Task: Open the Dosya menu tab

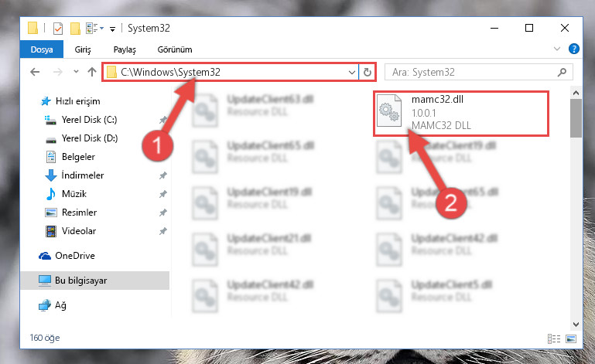Action: [x=42, y=49]
